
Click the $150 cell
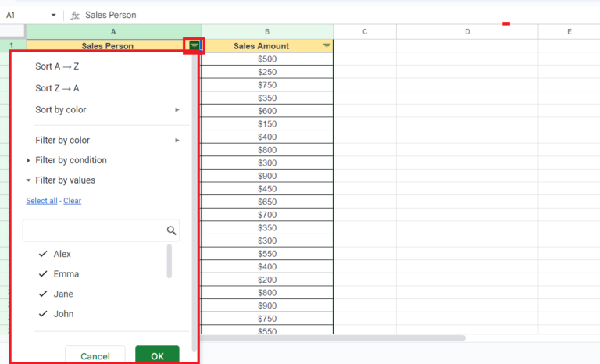click(x=267, y=124)
